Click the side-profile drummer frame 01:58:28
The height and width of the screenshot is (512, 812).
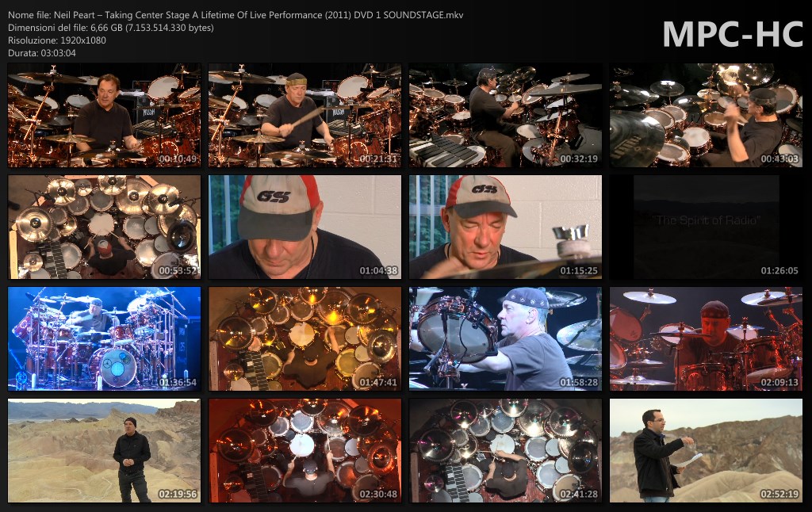tap(505, 339)
